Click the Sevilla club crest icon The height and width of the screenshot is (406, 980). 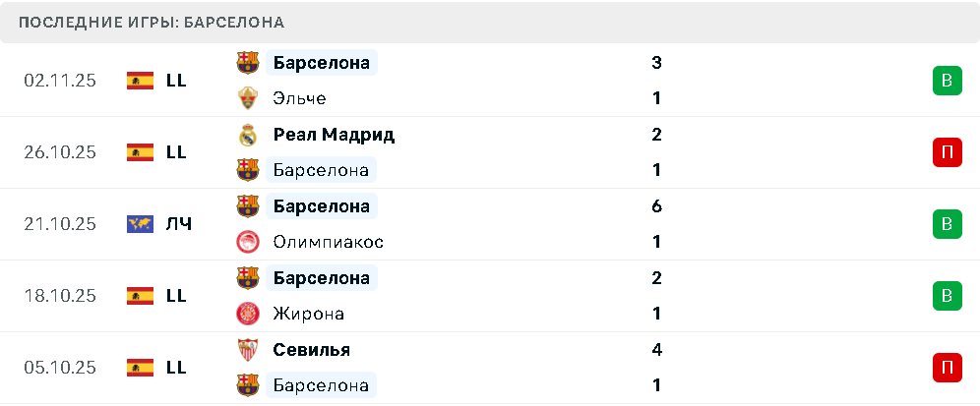(x=247, y=350)
